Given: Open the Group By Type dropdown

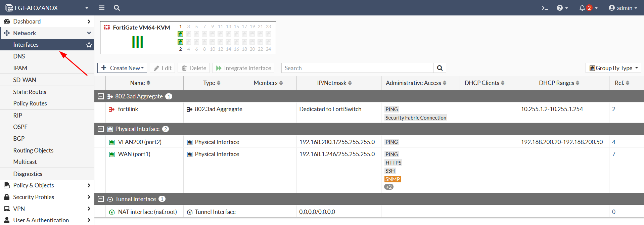Looking at the screenshot, I should coord(613,68).
